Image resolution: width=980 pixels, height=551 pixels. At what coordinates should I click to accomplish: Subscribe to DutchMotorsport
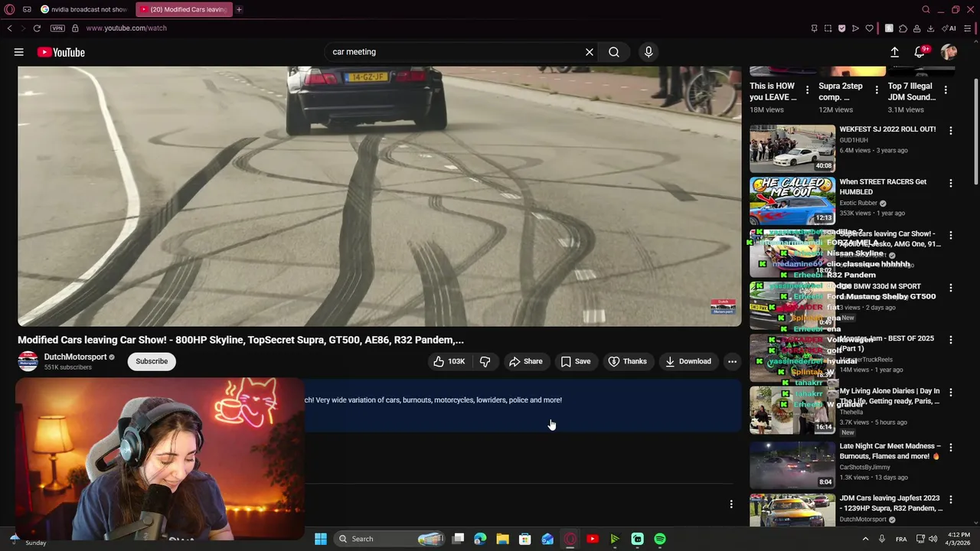click(x=152, y=361)
